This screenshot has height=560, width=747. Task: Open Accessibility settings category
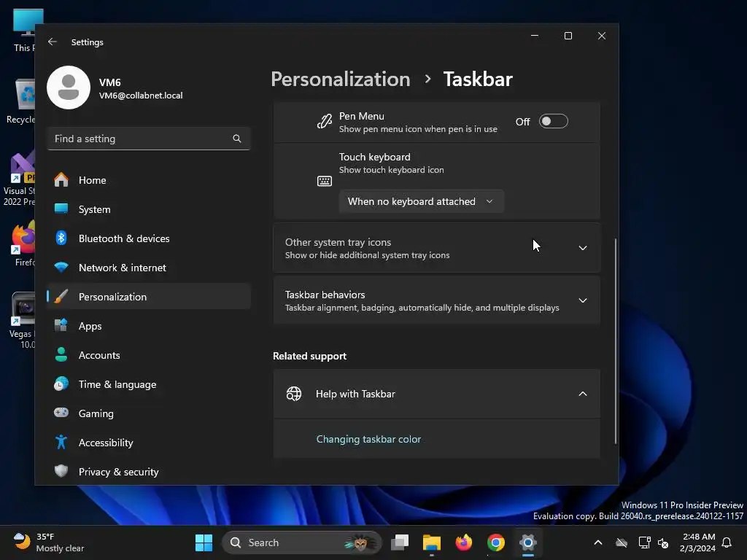pos(149,443)
